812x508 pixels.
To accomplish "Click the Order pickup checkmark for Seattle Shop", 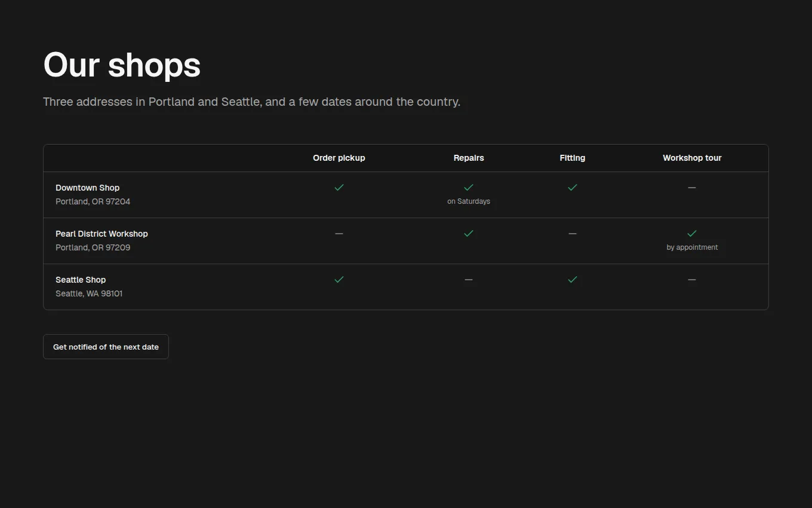I will click(x=339, y=280).
